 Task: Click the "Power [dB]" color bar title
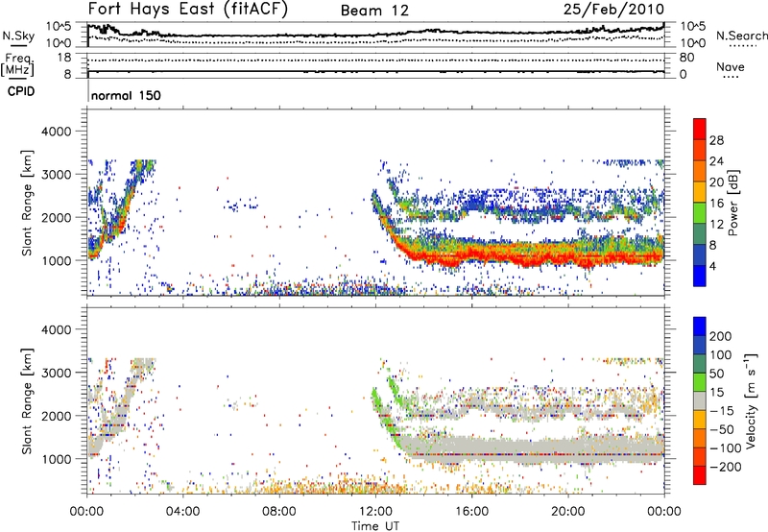tap(733, 203)
